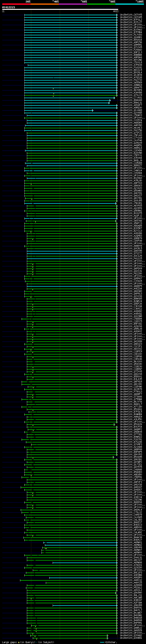146x644 pixels.
Task: Select hit label UniRef100_Q3YAQ2
Action: [x=131, y=636]
